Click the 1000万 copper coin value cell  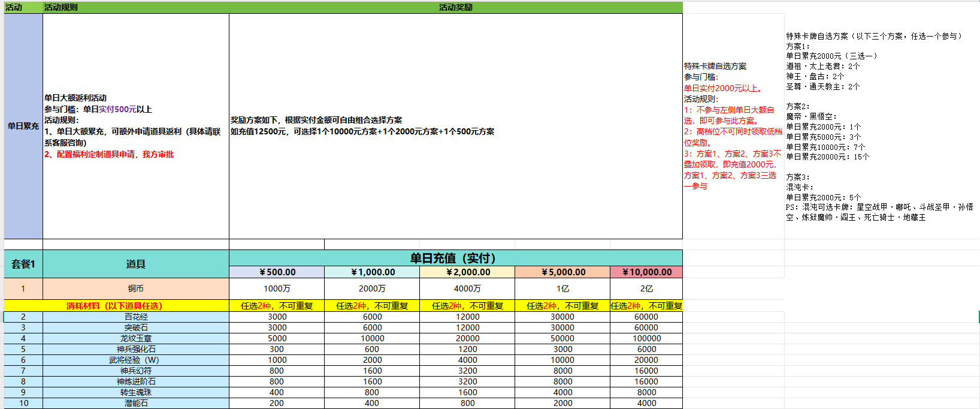277,288
